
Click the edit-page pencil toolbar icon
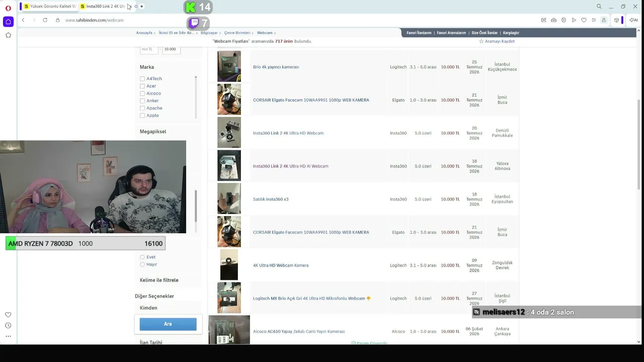coord(543,20)
